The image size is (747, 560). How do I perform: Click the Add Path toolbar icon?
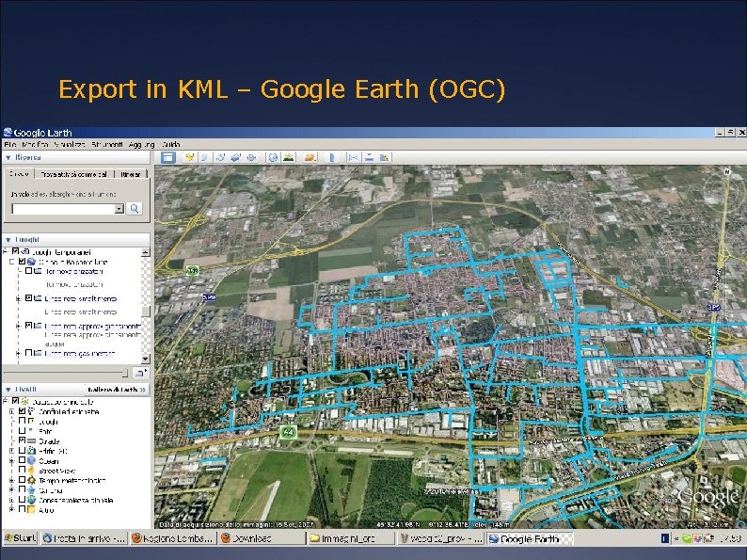220,157
